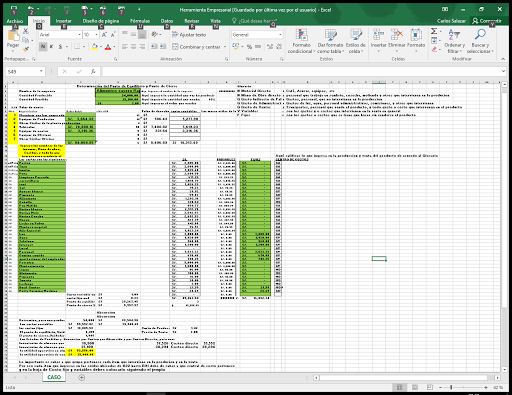Image resolution: width=512 pixels, height=395 pixels.
Task: Toggle italic K formatting
Action: coord(51,47)
